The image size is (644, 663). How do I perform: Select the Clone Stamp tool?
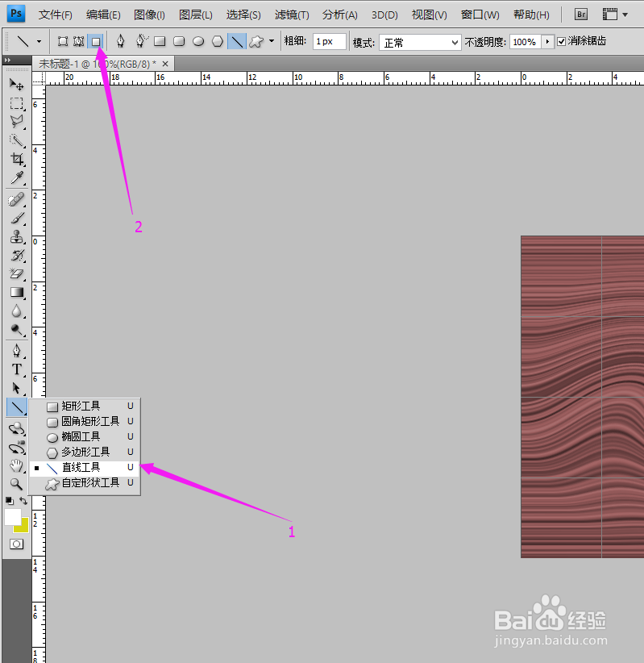(16, 237)
